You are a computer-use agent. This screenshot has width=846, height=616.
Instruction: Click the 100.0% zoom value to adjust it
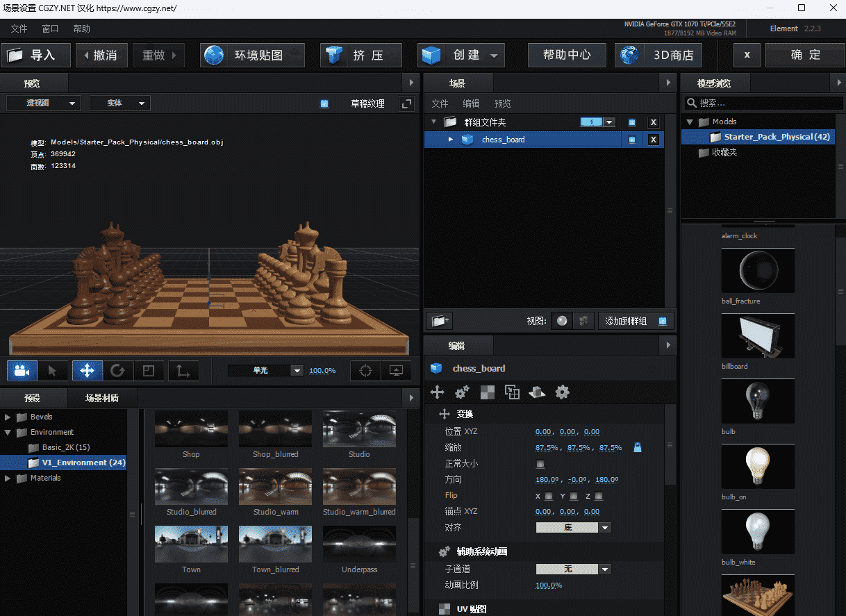tap(322, 370)
